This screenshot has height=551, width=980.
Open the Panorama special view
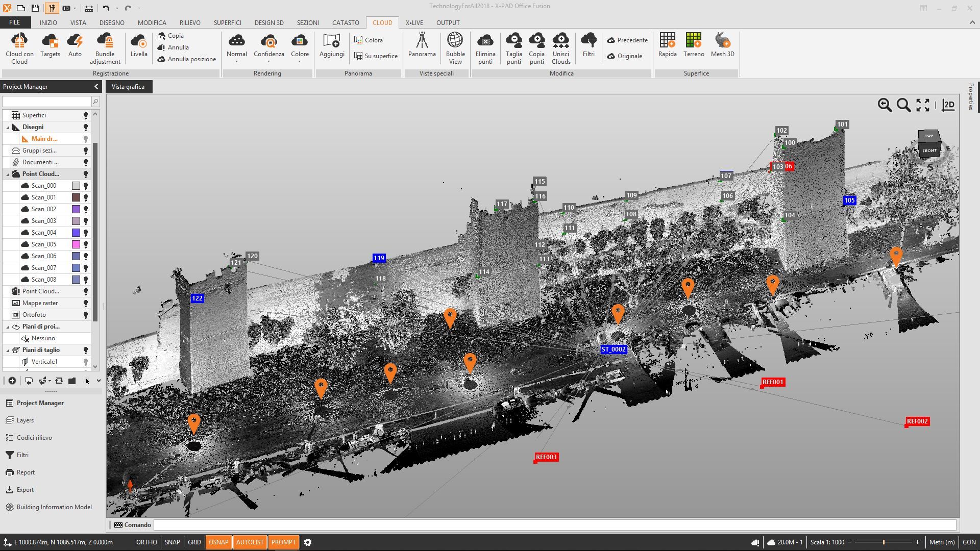point(422,46)
